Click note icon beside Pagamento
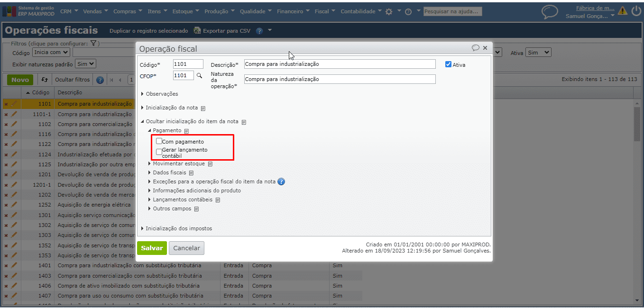The width and height of the screenshot is (644, 308). (186, 131)
